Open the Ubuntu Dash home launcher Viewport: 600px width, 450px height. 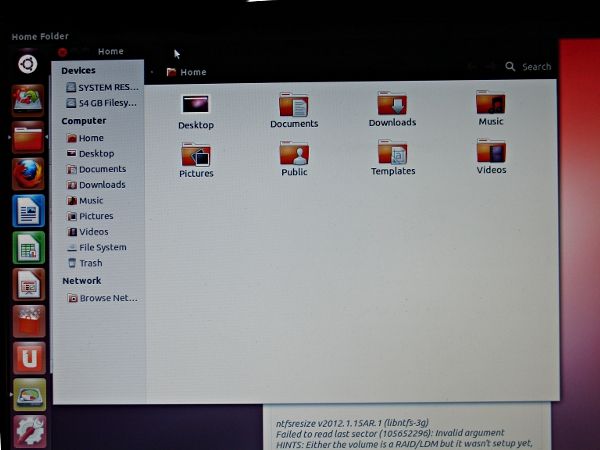point(28,64)
